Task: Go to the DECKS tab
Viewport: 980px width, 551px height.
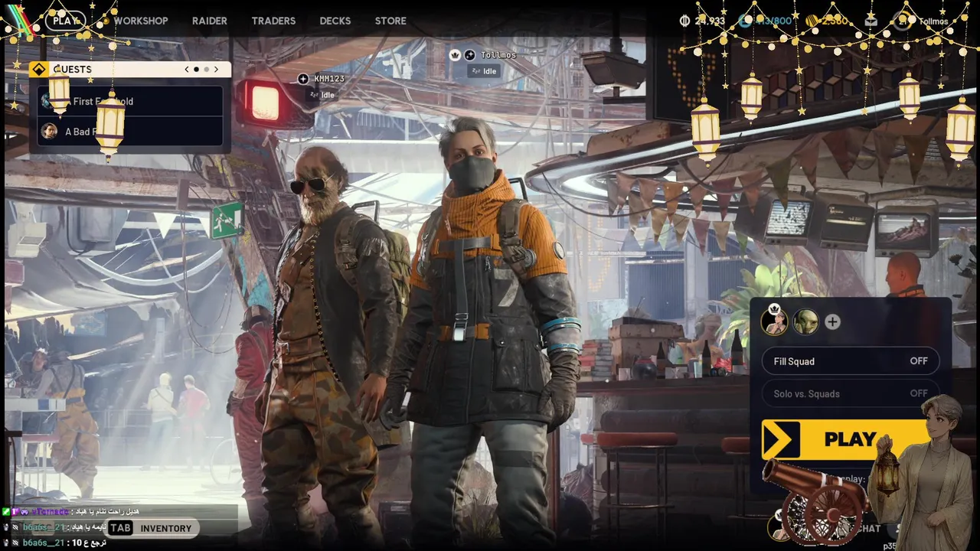Action: coord(335,21)
